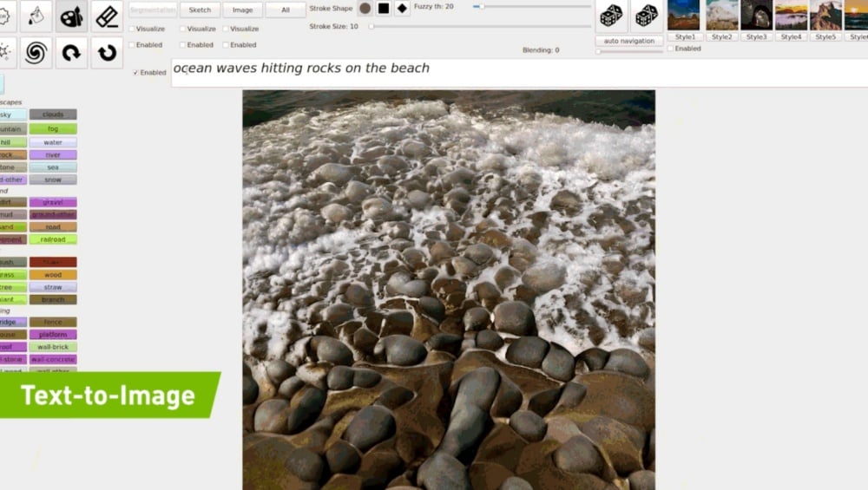The width and height of the screenshot is (868, 490).
Task: Click the dice icon beside Style1 thumbnail
Action: pos(647,16)
